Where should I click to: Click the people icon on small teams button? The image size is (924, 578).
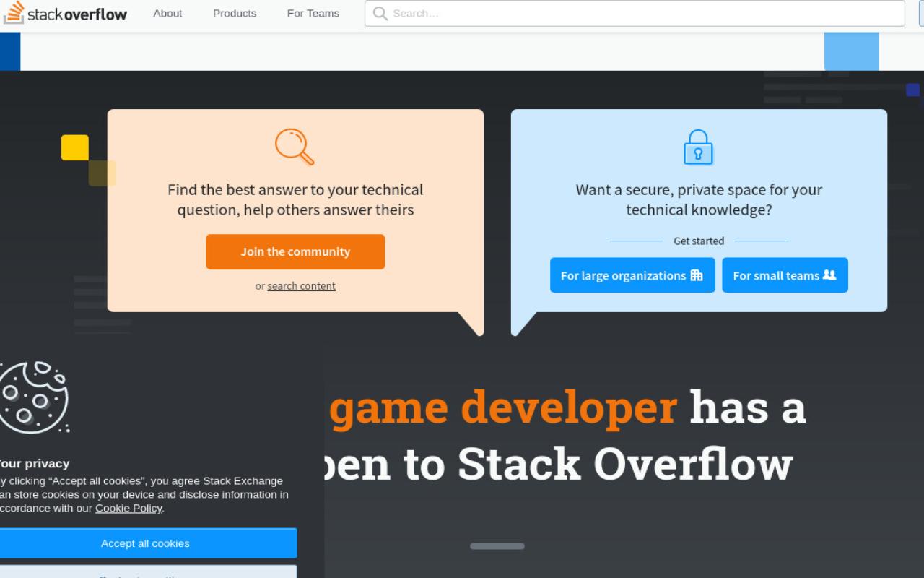tap(829, 275)
